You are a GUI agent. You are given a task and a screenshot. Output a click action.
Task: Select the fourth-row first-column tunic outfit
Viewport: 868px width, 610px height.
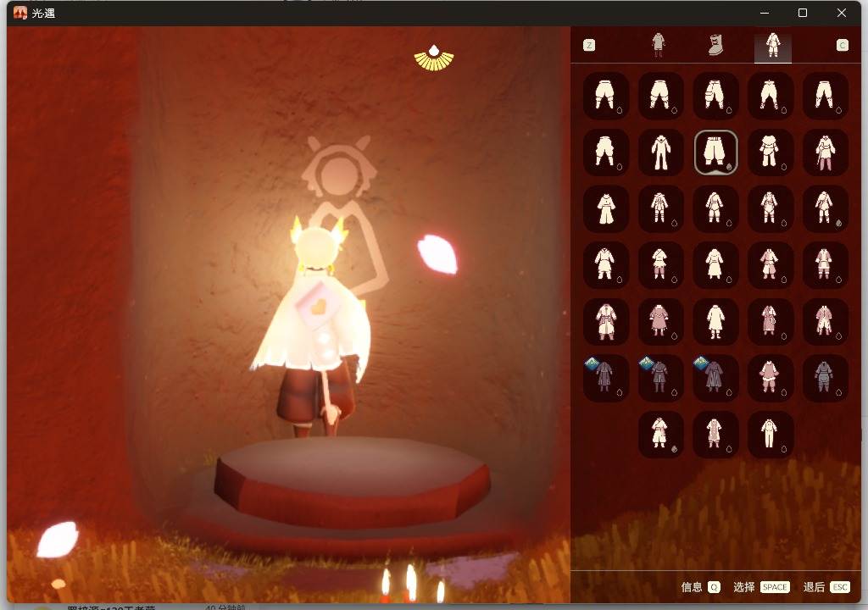pos(605,264)
